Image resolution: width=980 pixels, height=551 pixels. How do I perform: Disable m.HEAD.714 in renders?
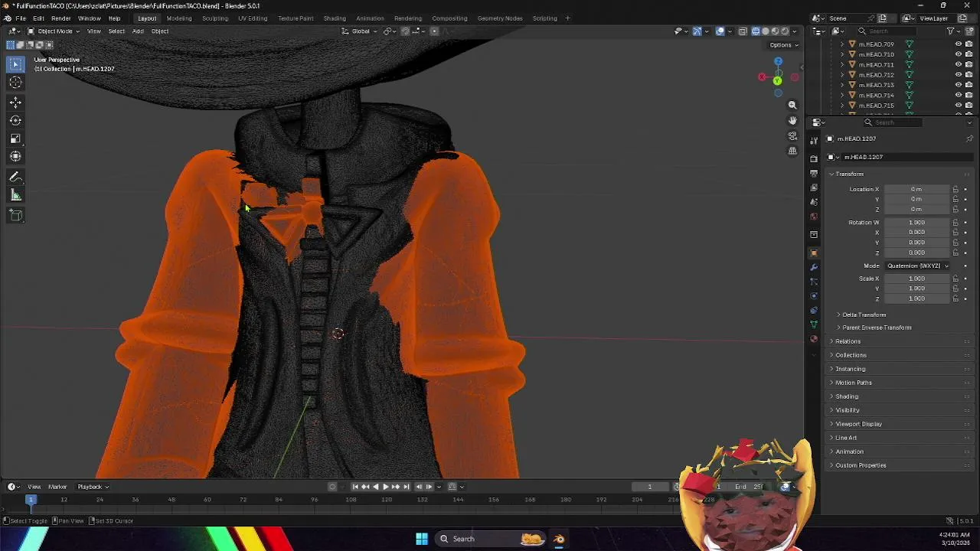969,95
